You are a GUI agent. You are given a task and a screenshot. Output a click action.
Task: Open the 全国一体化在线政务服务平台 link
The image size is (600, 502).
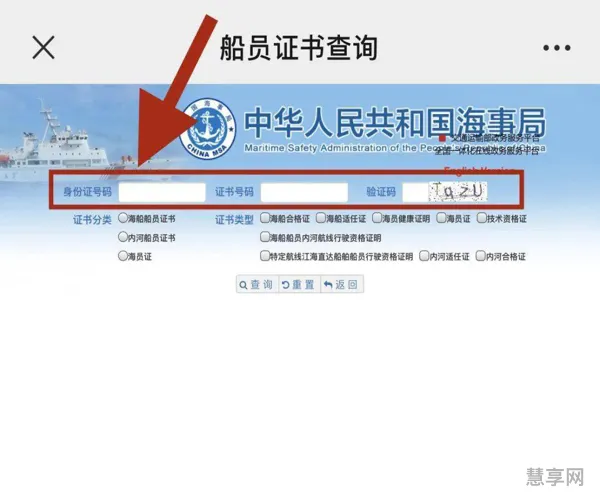487,151
